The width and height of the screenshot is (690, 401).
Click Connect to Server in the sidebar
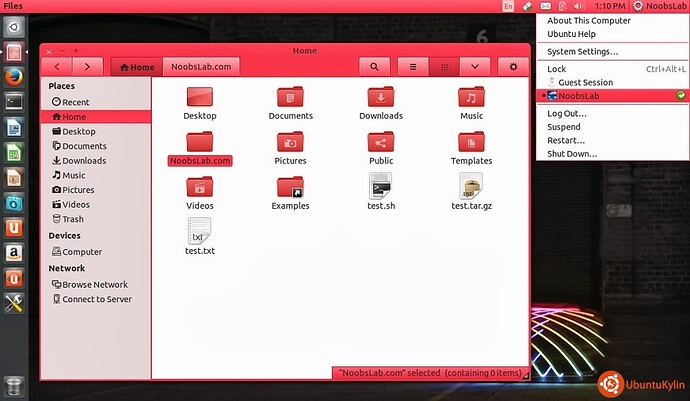pyautogui.click(x=97, y=299)
